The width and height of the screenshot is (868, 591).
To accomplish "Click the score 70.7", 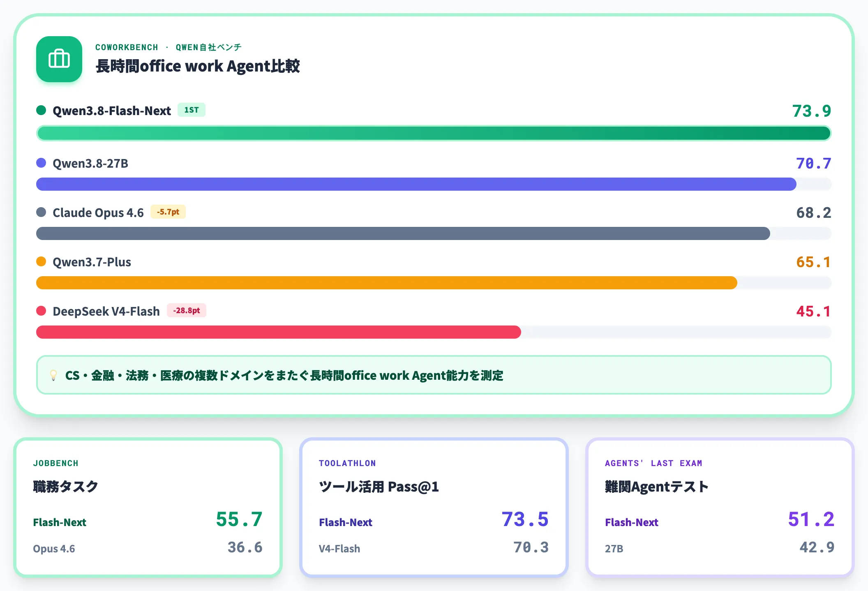I will click(x=814, y=164).
